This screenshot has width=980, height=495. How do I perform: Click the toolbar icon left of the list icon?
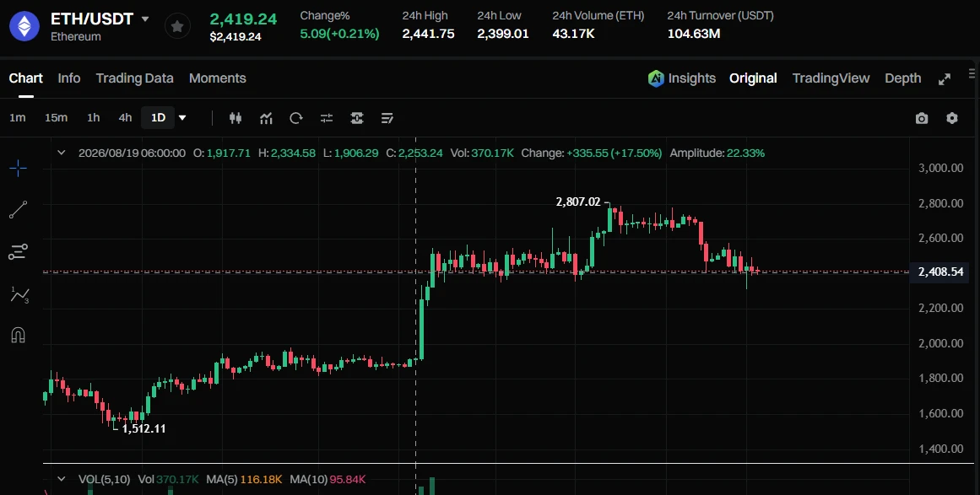tap(357, 118)
